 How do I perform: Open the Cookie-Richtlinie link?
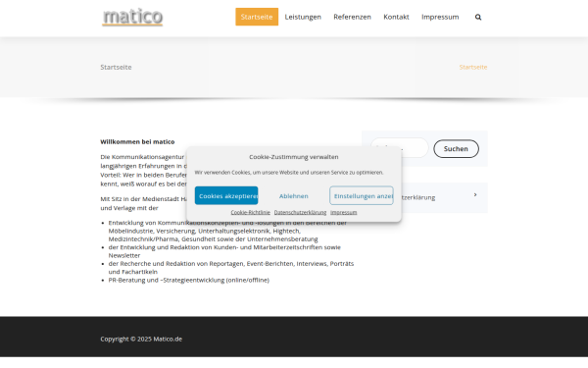tap(251, 212)
